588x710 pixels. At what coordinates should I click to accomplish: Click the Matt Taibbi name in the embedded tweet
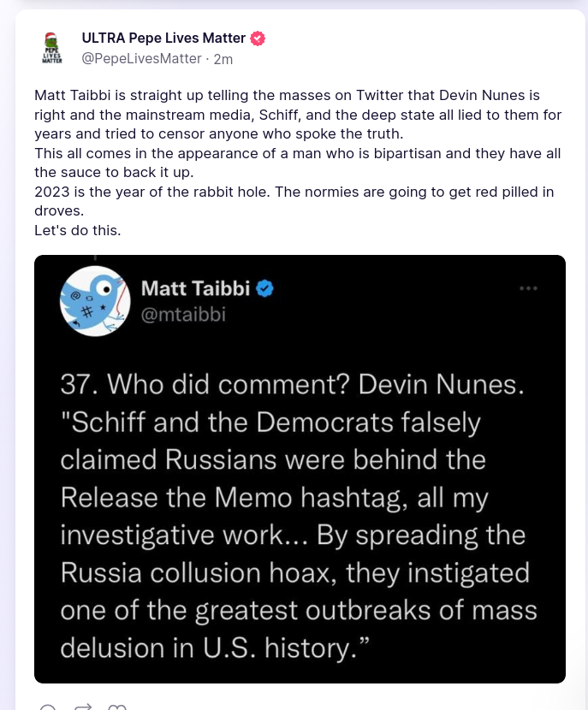pos(194,288)
